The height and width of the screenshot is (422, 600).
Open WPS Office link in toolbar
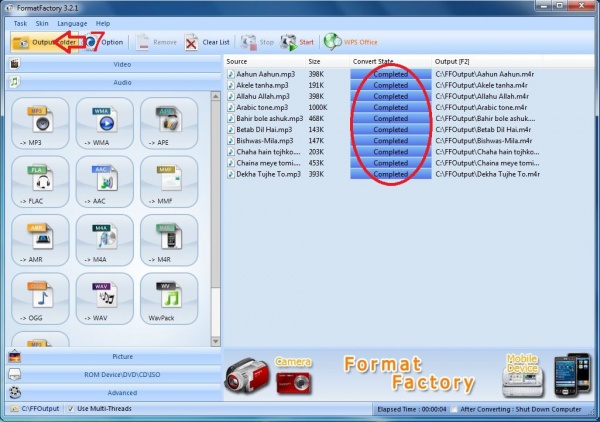(351, 42)
